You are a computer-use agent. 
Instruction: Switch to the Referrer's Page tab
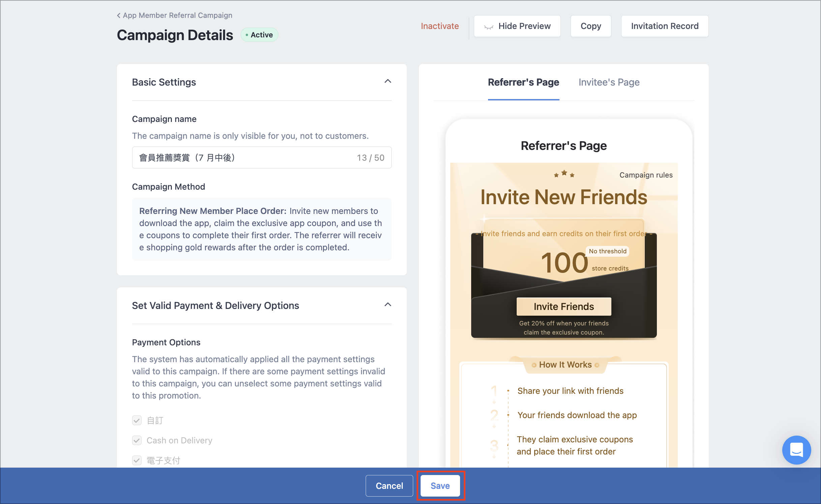[523, 82]
